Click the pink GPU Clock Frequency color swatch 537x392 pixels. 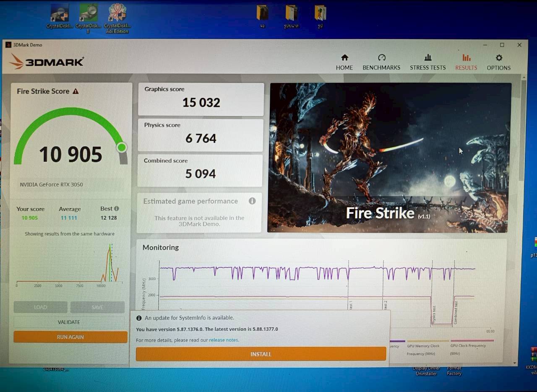click(472, 341)
